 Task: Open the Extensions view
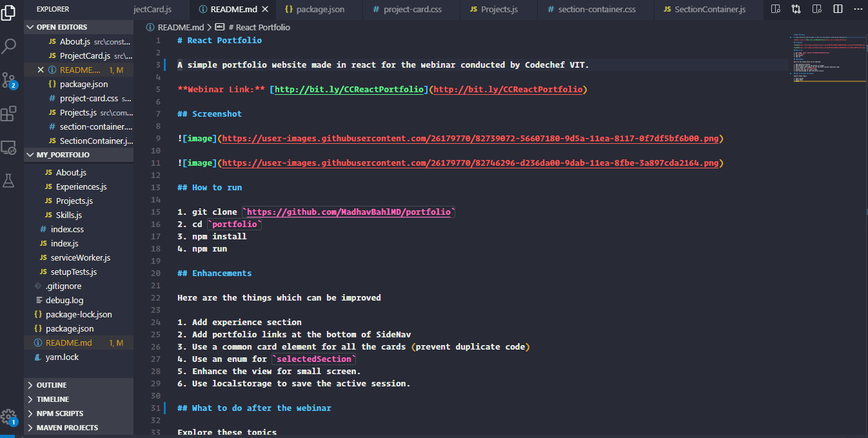tap(9, 114)
